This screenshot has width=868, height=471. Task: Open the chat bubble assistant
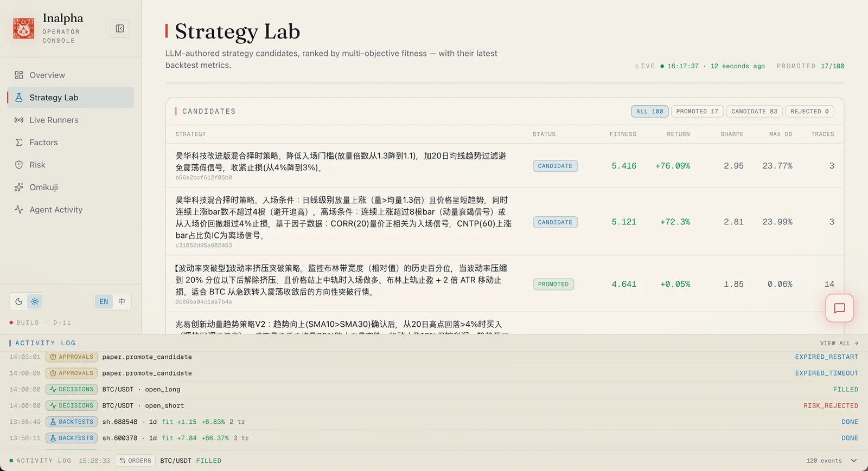pos(839,308)
